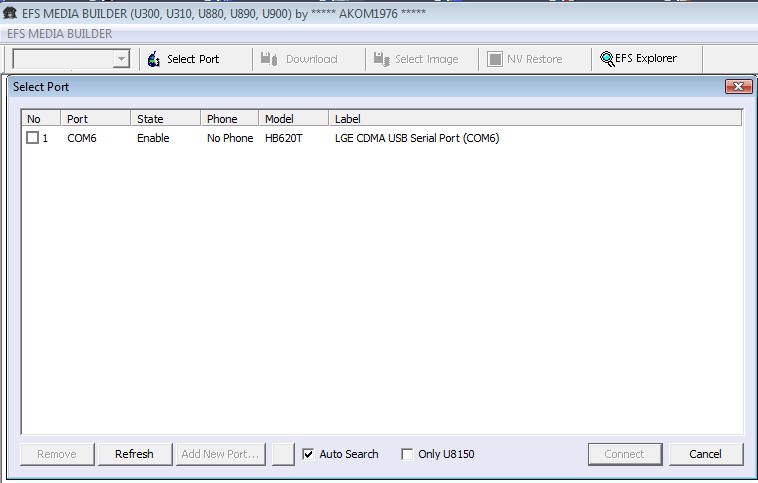Select the COM6 port cell
The image size is (758, 483).
coord(82,138)
